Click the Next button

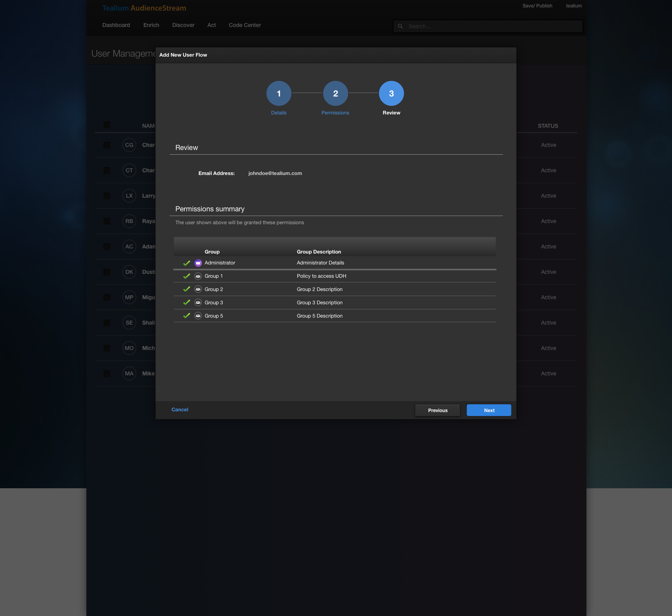(489, 410)
